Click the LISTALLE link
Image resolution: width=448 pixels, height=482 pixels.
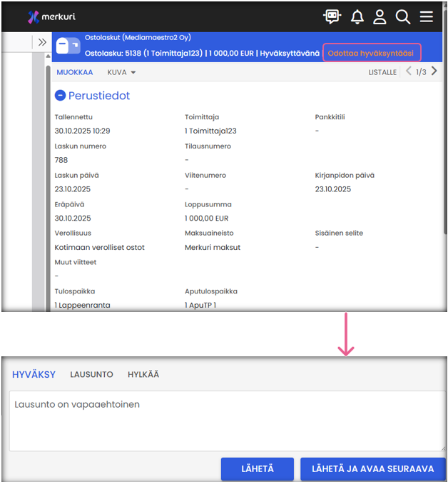[x=382, y=72]
